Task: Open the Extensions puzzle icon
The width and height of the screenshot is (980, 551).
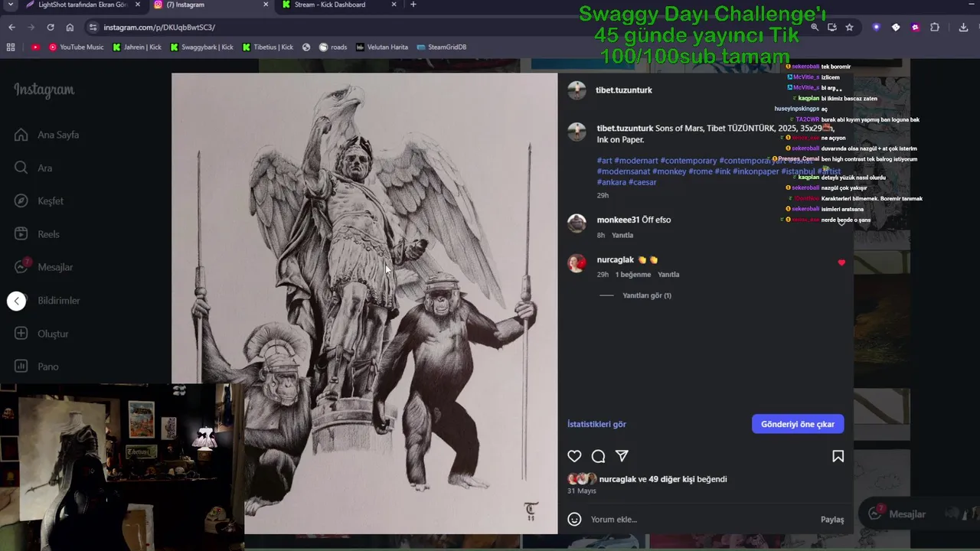Action: 935,28
